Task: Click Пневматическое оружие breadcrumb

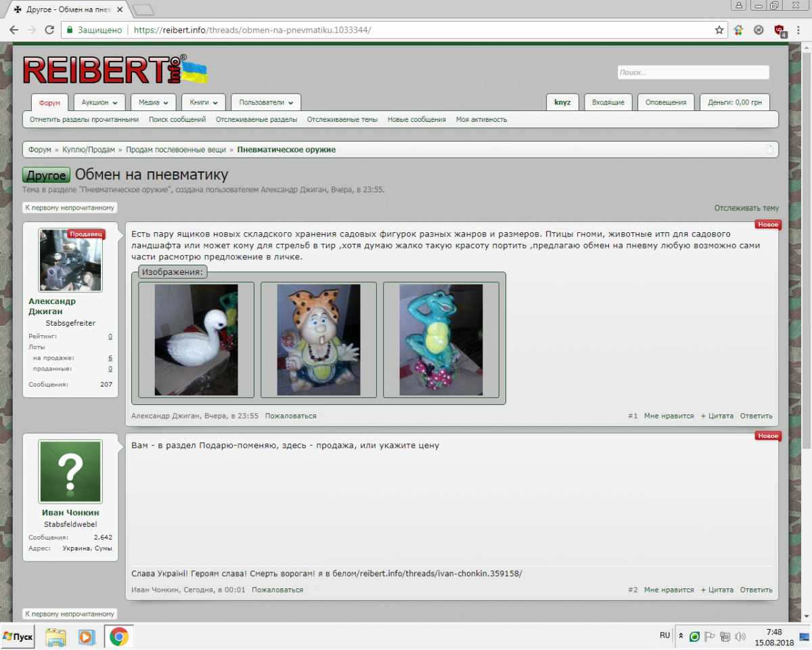Action: 286,150
